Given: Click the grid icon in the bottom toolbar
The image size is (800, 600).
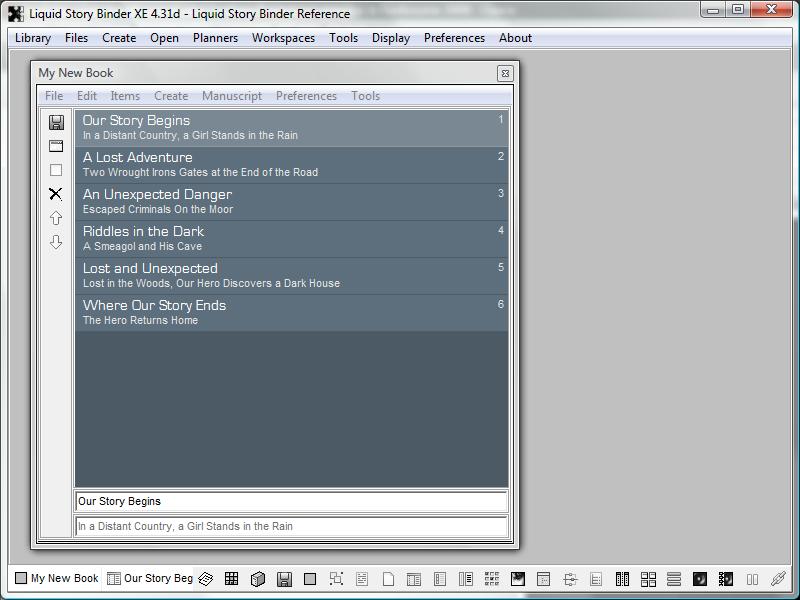Looking at the screenshot, I should (x=231, y=579).
